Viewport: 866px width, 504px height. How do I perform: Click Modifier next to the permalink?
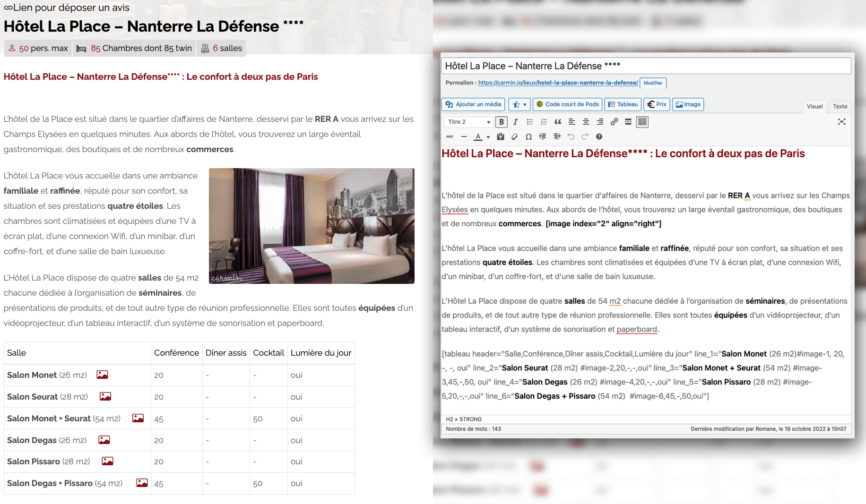click(653, 83)
